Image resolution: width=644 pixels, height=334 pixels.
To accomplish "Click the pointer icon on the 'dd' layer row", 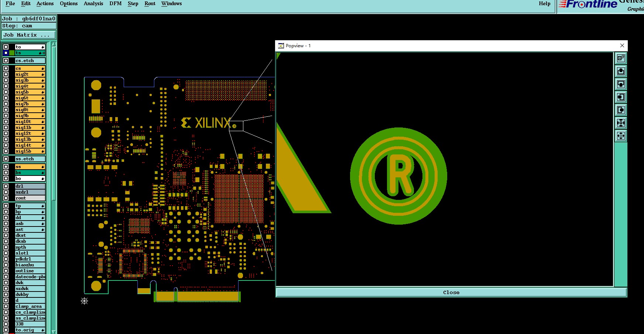I will click(43, 218).
